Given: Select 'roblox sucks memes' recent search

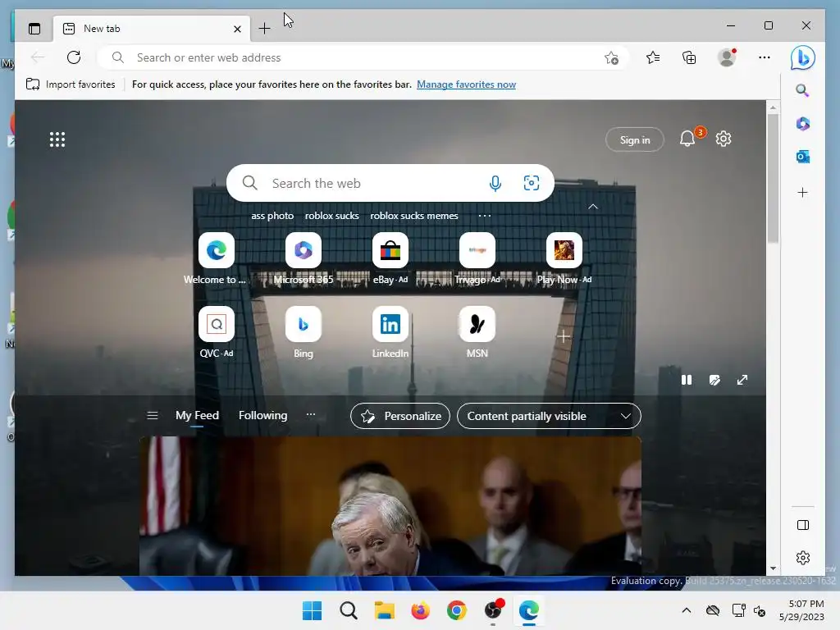Looking at the screenshot, I should pos(414,216).
